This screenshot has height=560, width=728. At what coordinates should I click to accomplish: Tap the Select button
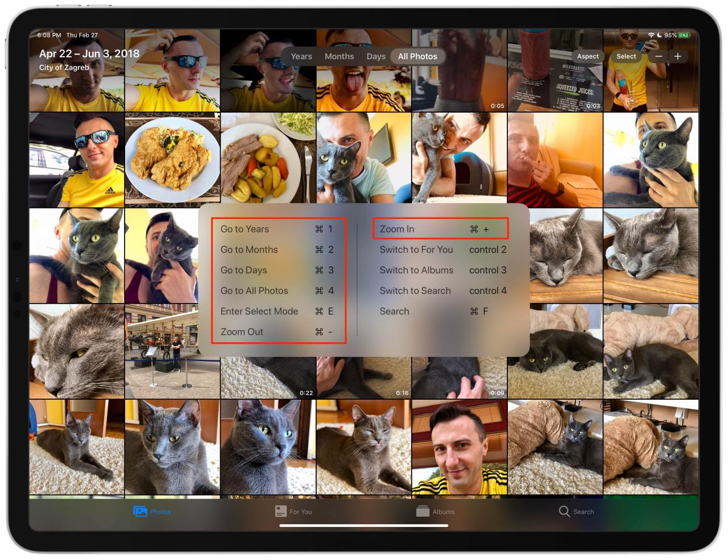click(x=626, y=56)
